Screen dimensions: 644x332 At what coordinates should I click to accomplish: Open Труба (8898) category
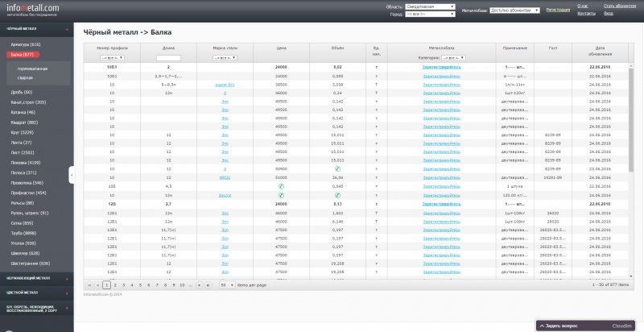(23, 234)
